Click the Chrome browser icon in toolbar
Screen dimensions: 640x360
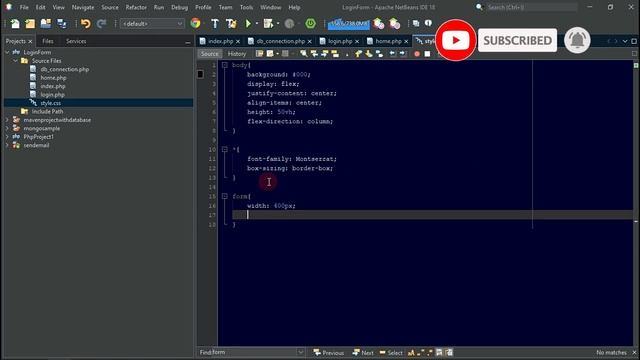pyautogui.click(x=196, y=24)
